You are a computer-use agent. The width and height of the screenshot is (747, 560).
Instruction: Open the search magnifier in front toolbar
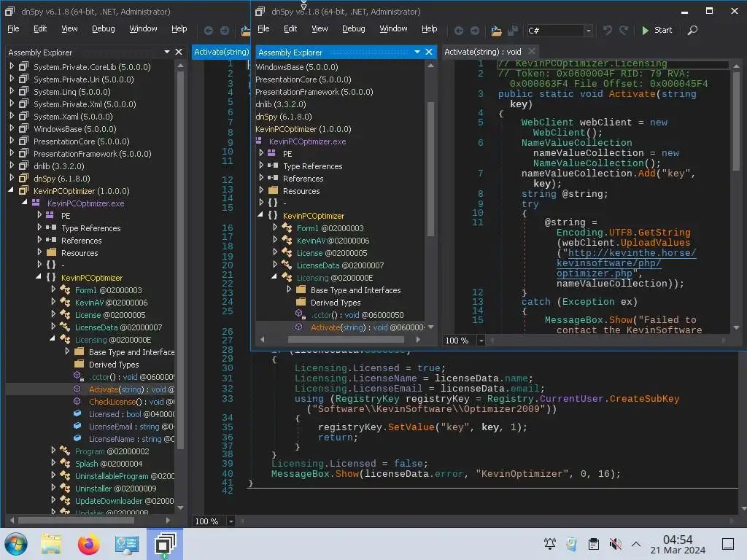pyautogui.click(x=693, y=30)
